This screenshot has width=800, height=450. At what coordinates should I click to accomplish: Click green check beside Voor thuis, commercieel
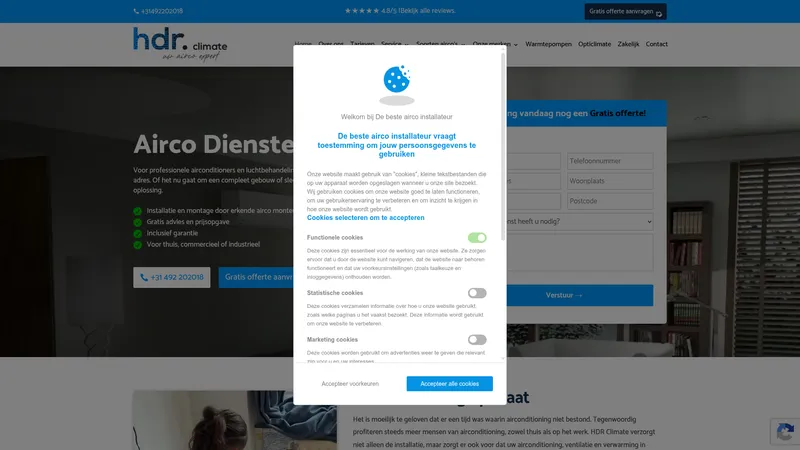(137, 245)
